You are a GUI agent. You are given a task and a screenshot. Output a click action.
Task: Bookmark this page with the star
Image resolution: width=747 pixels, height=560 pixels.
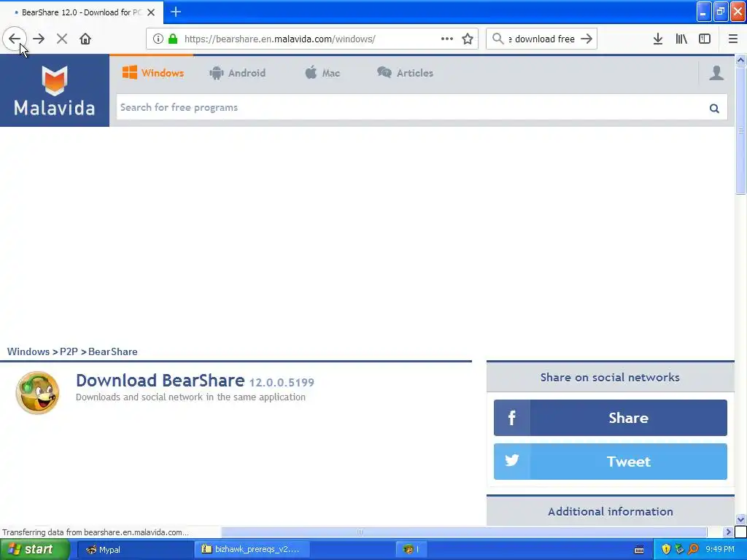coord(468,39)
